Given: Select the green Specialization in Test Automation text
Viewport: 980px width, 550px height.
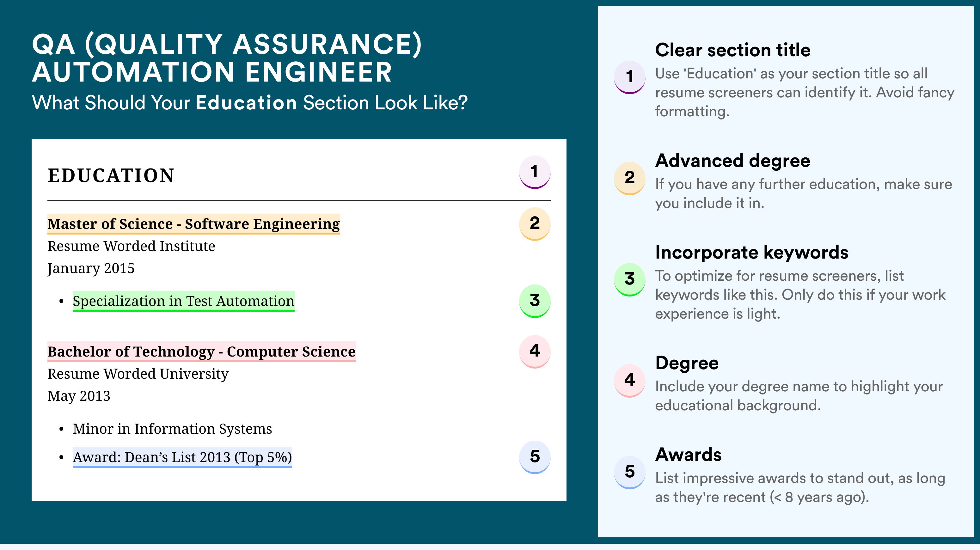Looking at the screenshot, I should click(183, 301).
